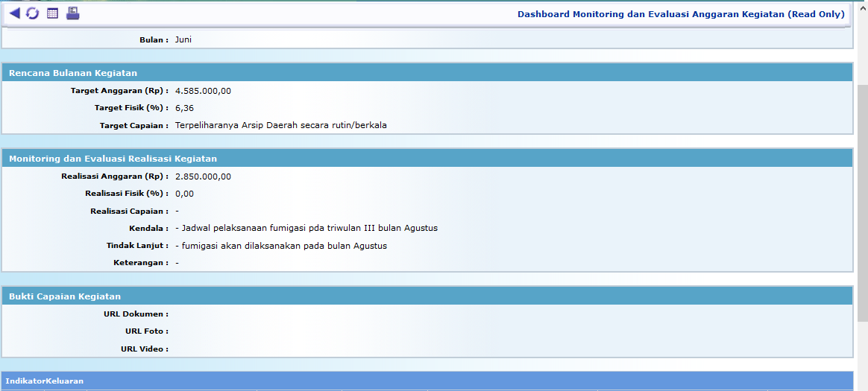The width and height of the screenshot is (868, 391).
Task: Select the Realisasi Anggaran value 2.850.000,00
Action: click(x=203, y=177)
